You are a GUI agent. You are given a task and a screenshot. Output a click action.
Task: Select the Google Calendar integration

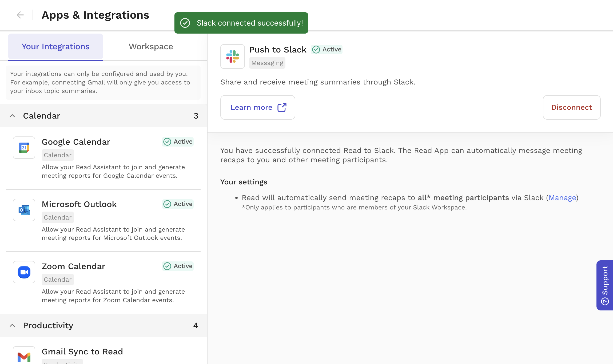[103, 158]
